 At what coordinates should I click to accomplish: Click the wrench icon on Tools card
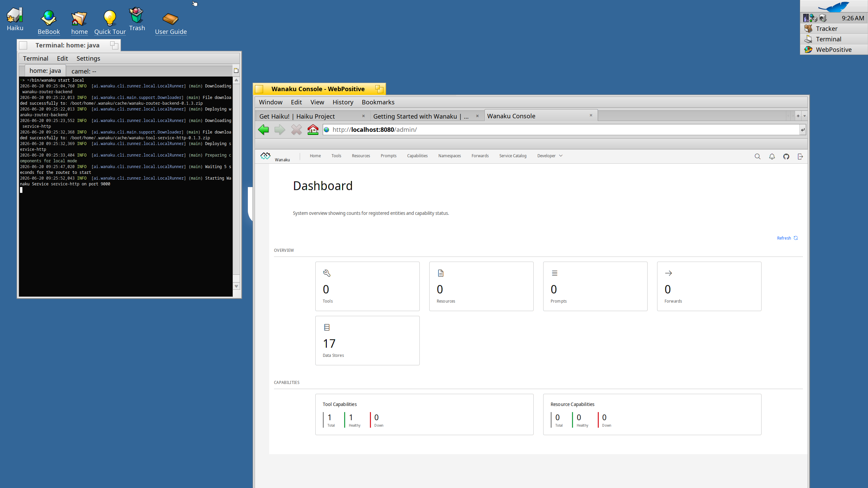coord(327,273)
